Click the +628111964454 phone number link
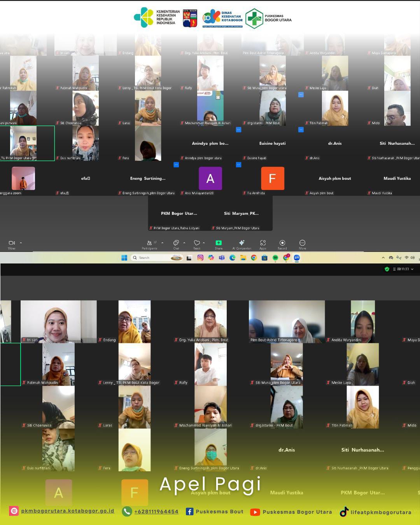The height and width of the screenshot is (525, 420). [x=156, y=511]
